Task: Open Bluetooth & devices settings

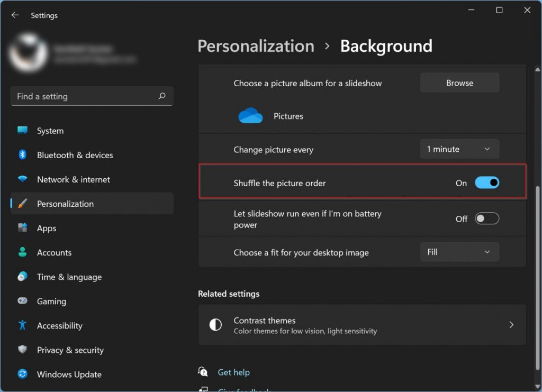Action: [75, 155]
